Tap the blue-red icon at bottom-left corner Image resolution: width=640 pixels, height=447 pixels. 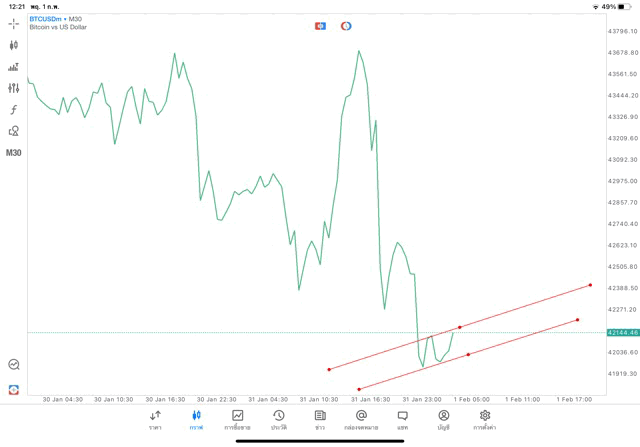point(14,389)
